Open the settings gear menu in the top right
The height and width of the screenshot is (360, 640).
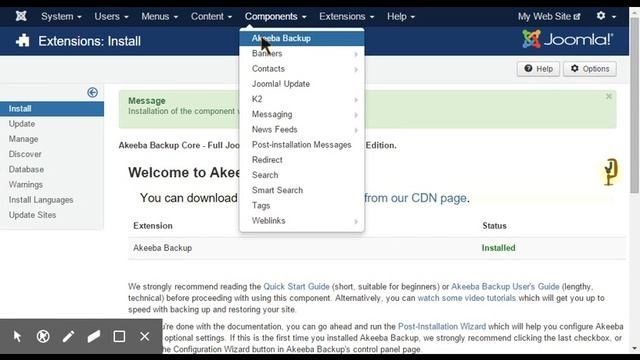[606, 16]
